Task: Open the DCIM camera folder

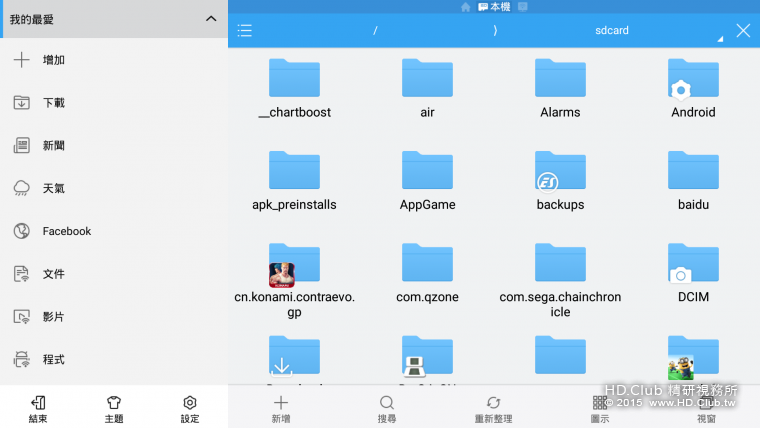Action: (693, 273)
